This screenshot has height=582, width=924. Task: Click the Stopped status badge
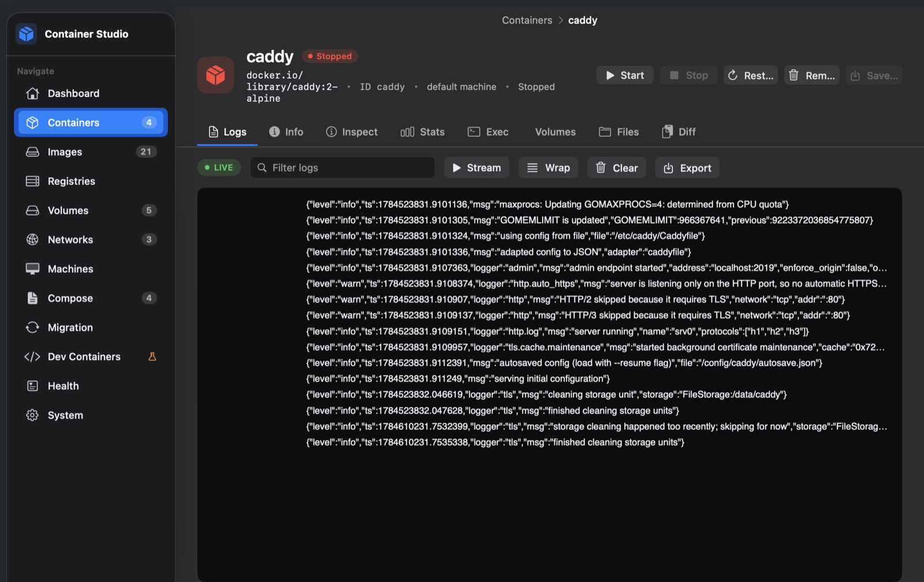click(330, 56)
